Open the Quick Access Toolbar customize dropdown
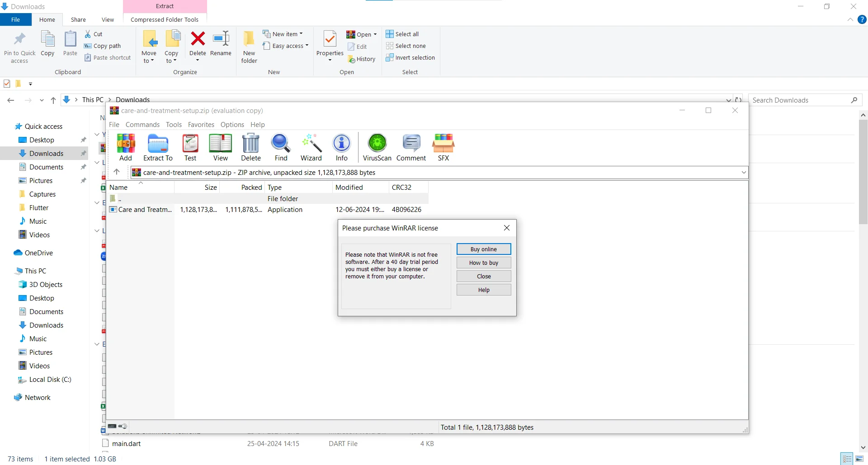The width and height of the screenshot is (868, 465). coord(30,84)
